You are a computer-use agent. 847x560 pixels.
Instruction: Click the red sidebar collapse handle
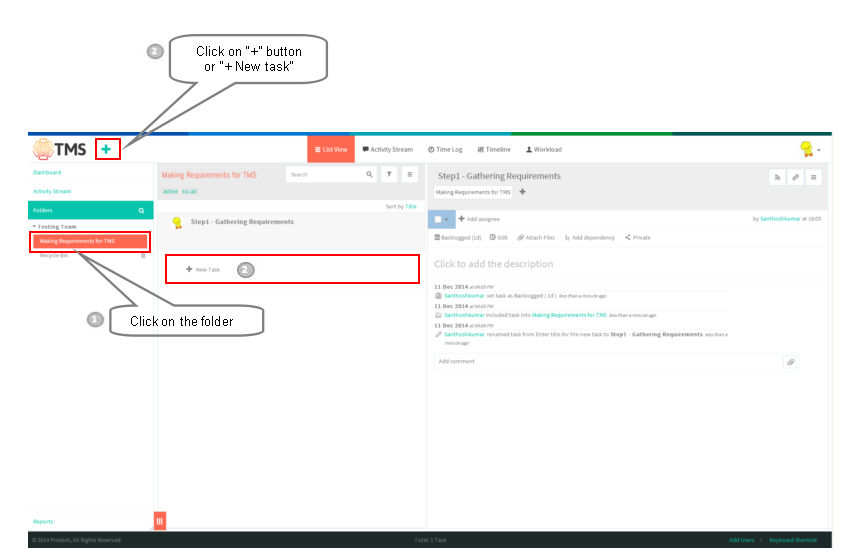point(160,521)
